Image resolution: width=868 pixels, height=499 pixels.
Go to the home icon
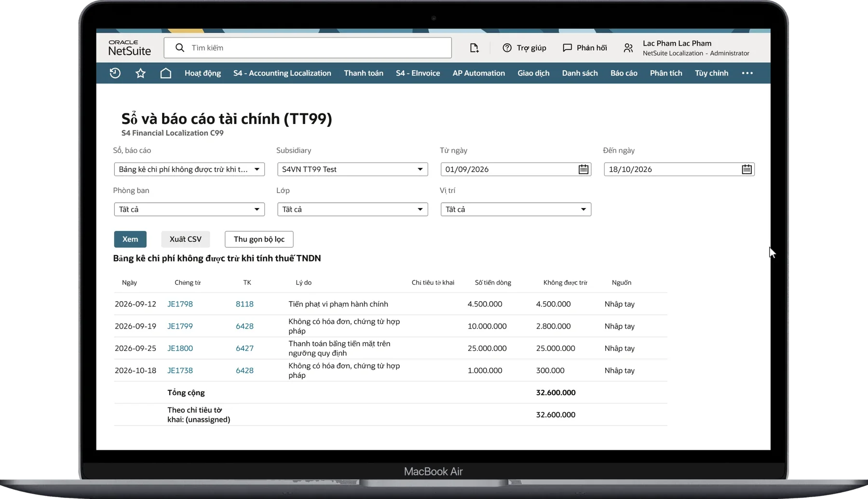click(x=165, y=73)
